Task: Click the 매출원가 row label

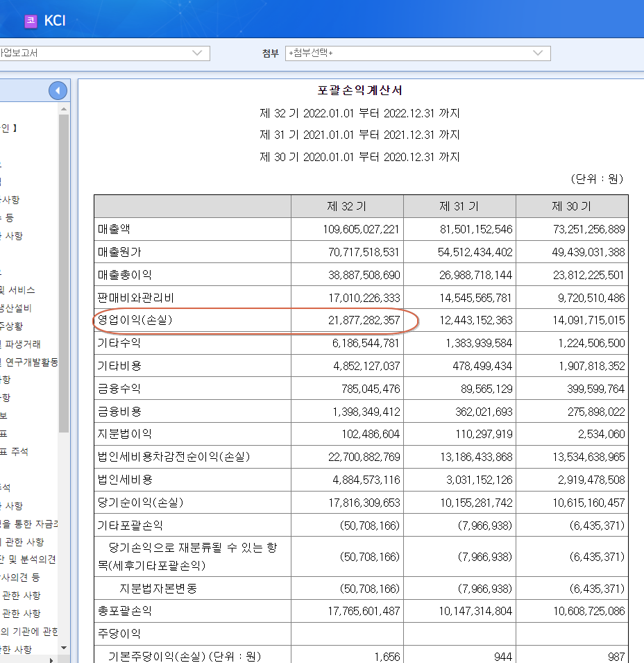Action: 119,252
